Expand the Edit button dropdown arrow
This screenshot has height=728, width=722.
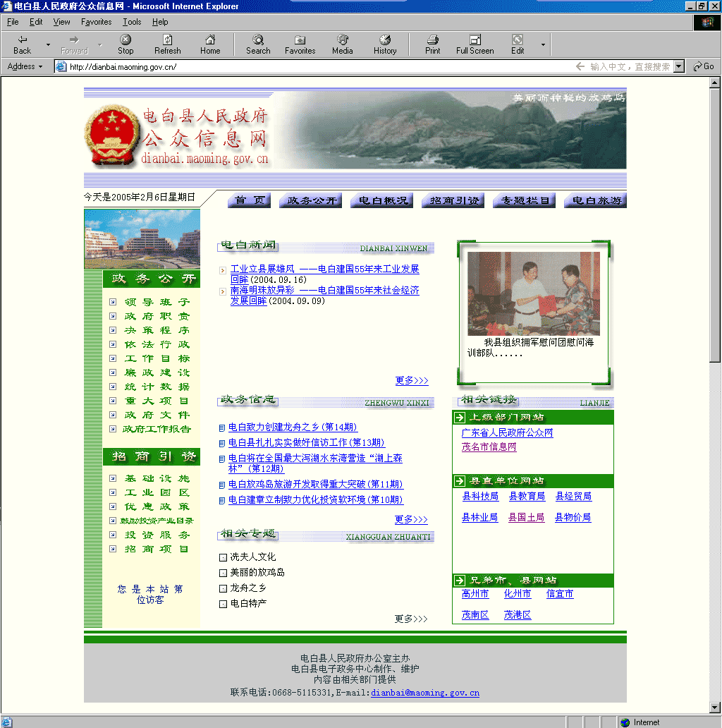coord(543,44)
